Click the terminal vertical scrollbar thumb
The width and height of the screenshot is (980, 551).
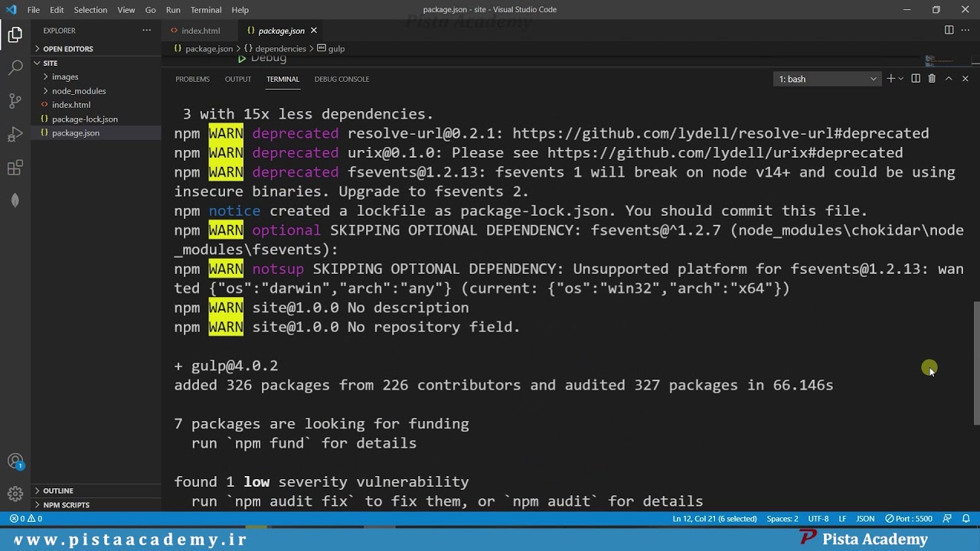[976, 364]
